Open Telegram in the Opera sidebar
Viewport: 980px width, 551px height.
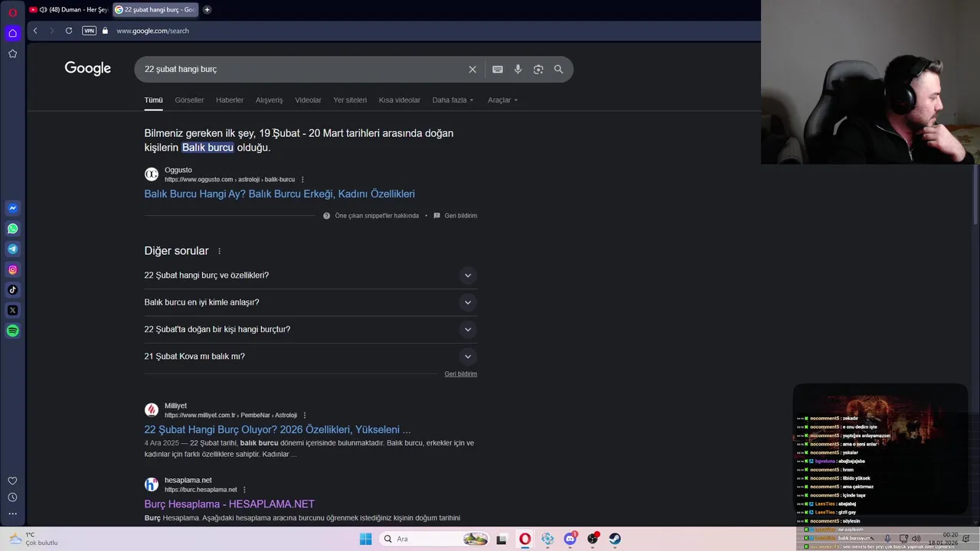click(12, 249)
